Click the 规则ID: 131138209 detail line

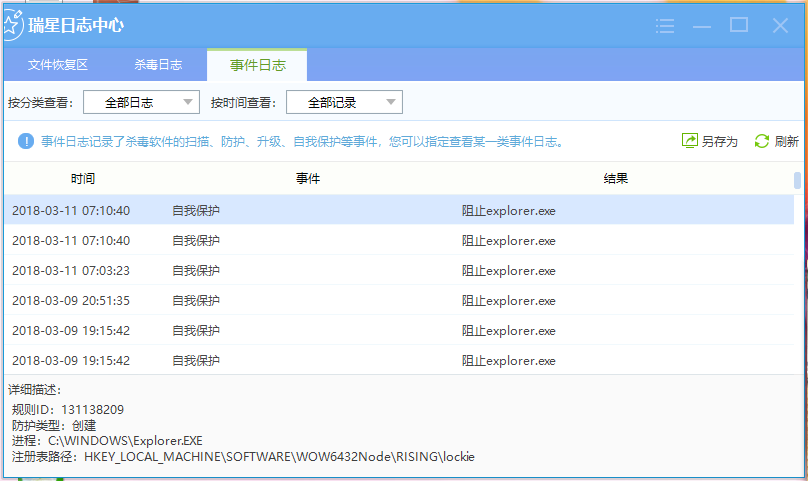tap(68, 409)
